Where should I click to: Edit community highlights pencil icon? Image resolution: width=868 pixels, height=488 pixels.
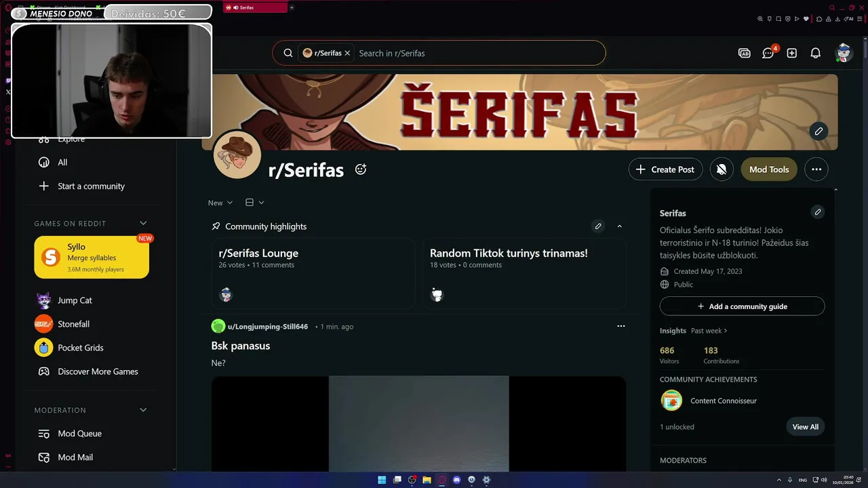598,226
